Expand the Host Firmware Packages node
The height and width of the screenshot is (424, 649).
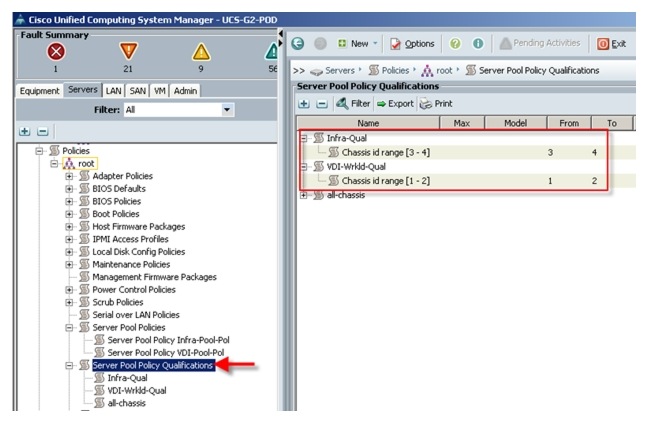pyautogui.click(x=69, y=226)
